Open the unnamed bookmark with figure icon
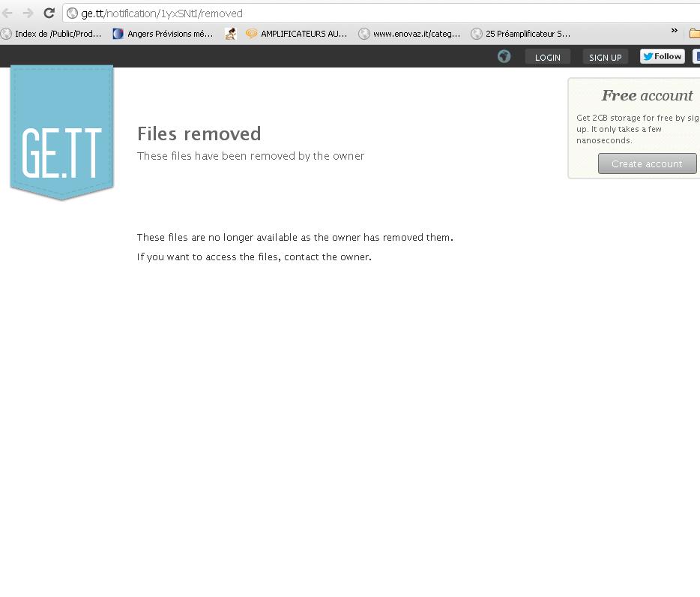Viewport: 700px width, 597px height. (230, 34)
